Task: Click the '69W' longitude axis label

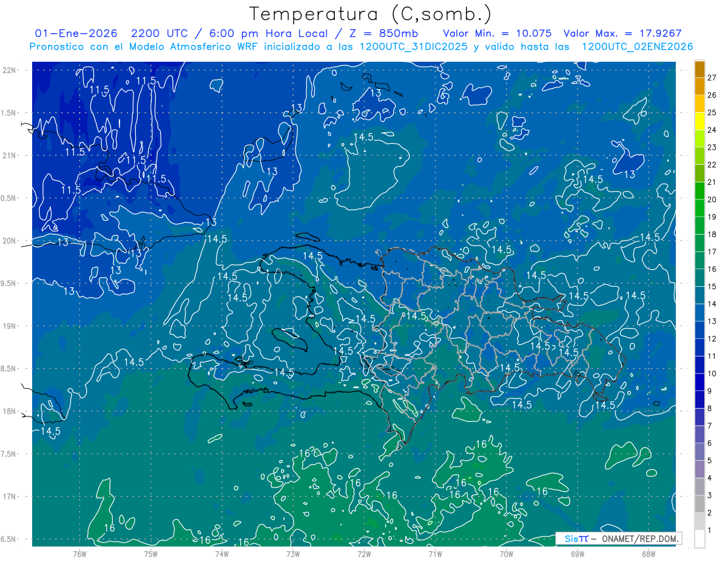Action: click(x=577, y=554)
